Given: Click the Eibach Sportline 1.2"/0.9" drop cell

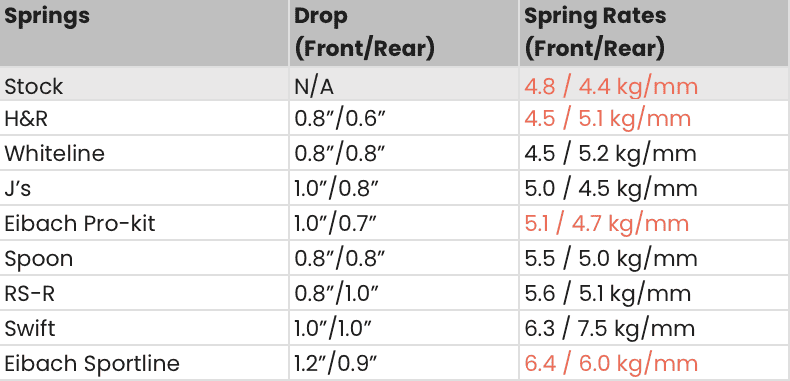Looking at the screenshot, I should click(404, 363).
